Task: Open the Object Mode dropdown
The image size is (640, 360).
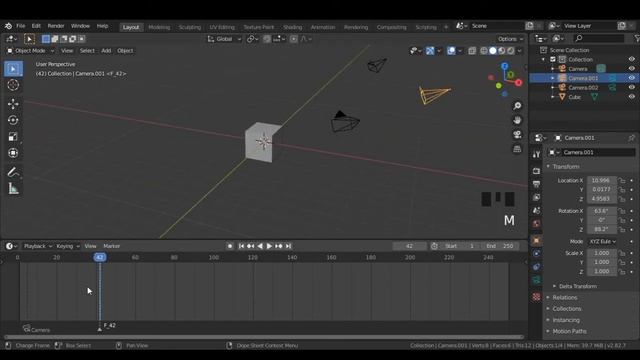Action: (31, 51)
